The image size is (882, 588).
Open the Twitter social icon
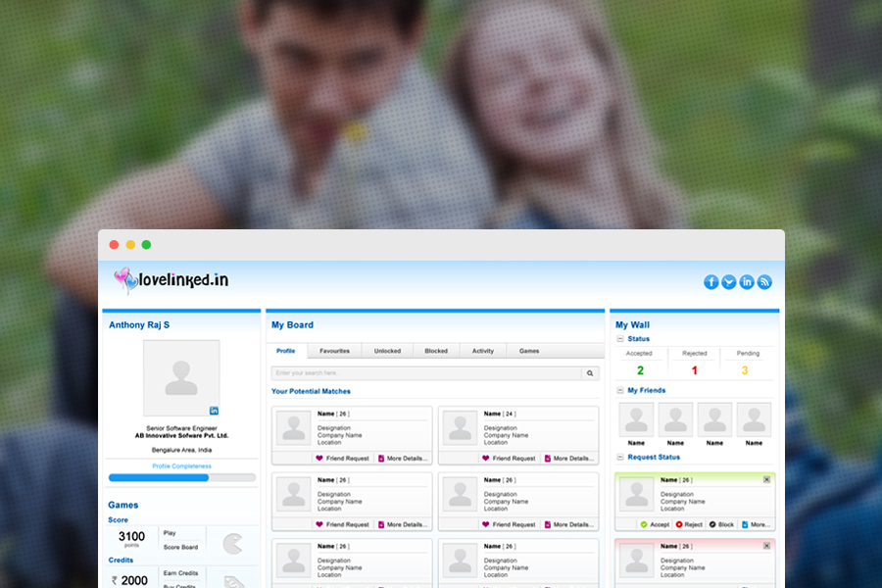coord(729,282)
